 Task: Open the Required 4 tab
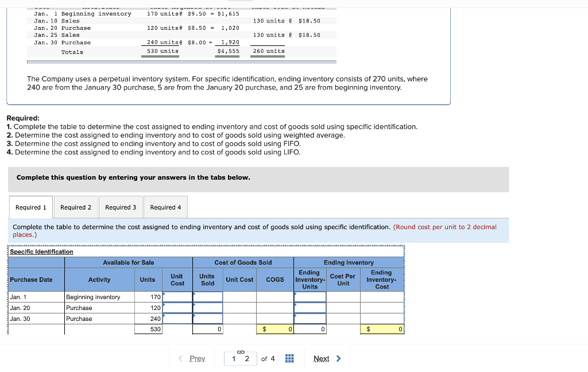tap(165, 207)
